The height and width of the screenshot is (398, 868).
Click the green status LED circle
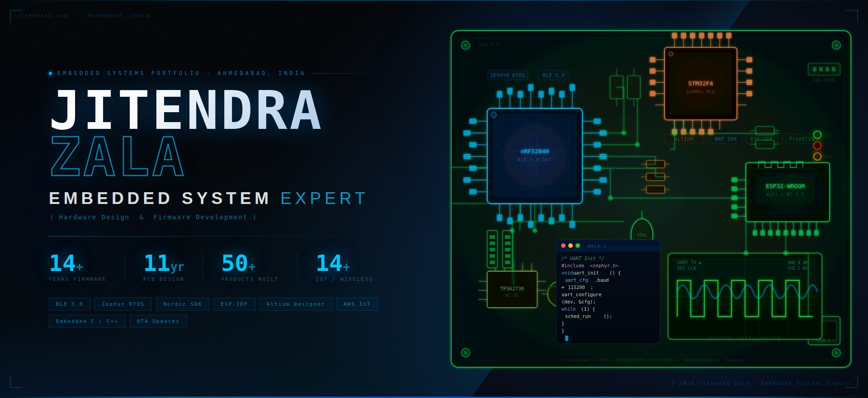tap(817, 135)
